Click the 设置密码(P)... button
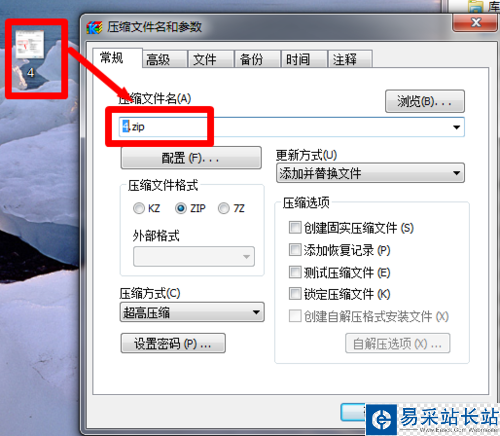The image size is (500, 436). (x=173, y=343)
